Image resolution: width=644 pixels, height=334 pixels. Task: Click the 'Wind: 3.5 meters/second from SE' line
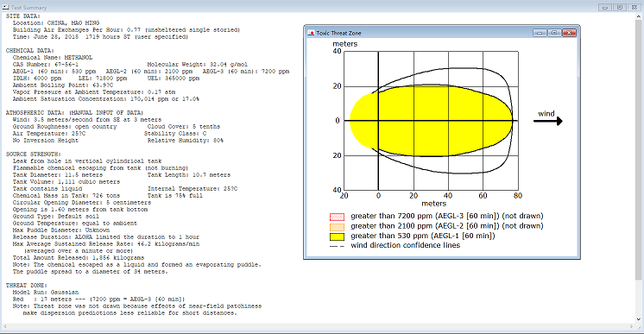pyautogui.click(x=87, y=120)
